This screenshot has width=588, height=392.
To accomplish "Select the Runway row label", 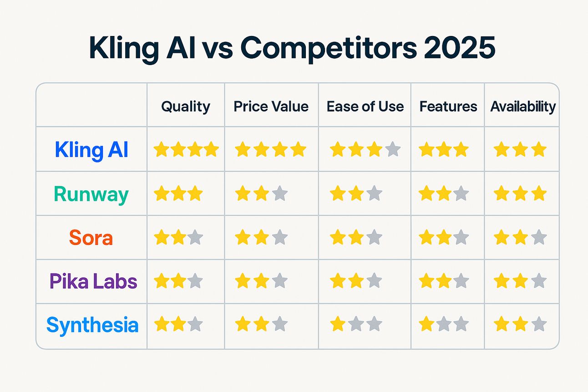I will point(91,194).
